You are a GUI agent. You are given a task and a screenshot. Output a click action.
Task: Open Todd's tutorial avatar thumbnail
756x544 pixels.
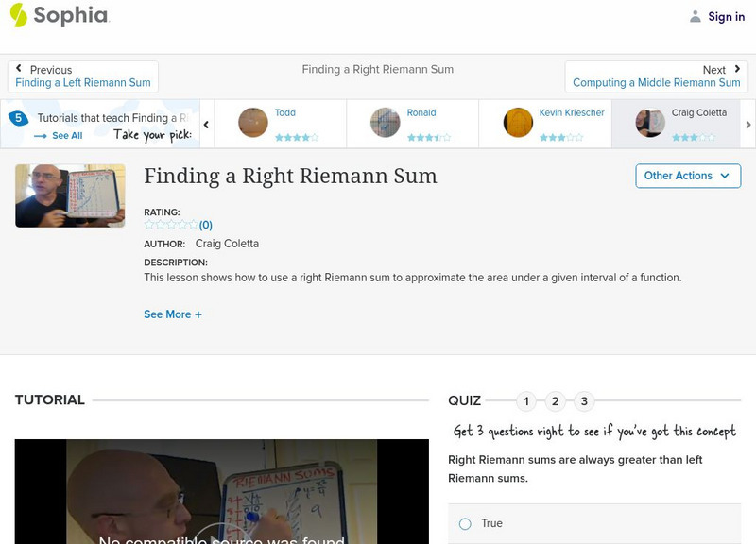click(253, 123)
